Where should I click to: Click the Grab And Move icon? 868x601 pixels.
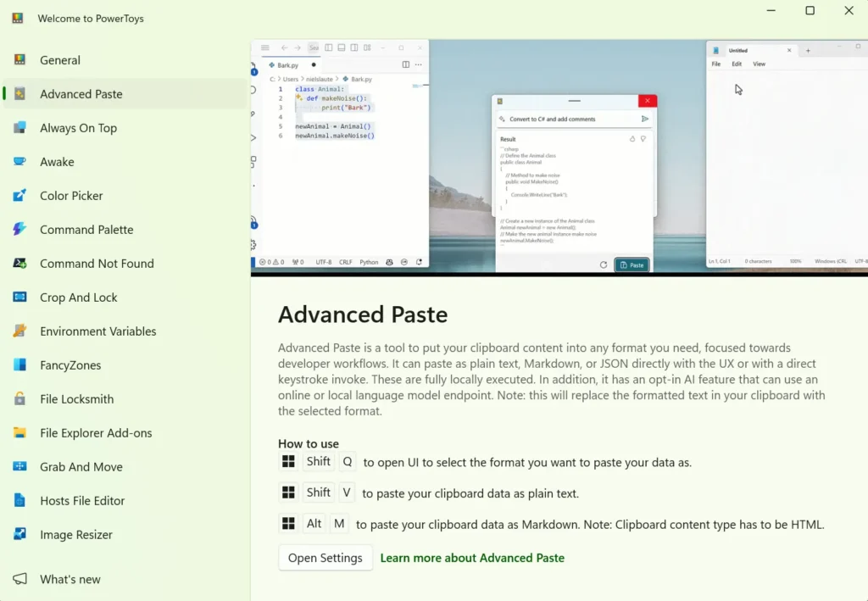click(19, 466)
